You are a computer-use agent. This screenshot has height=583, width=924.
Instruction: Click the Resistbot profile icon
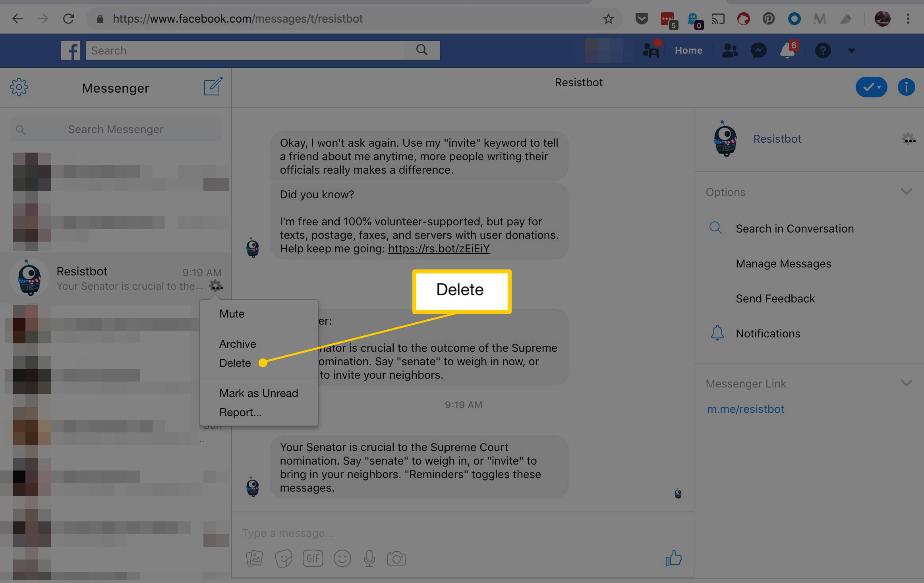724,139
